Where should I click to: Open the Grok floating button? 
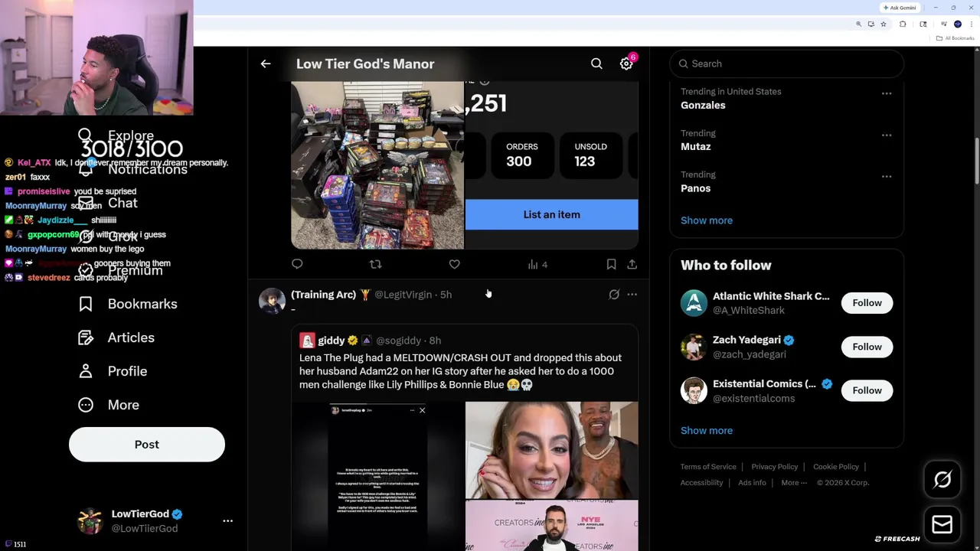point(942,480)
